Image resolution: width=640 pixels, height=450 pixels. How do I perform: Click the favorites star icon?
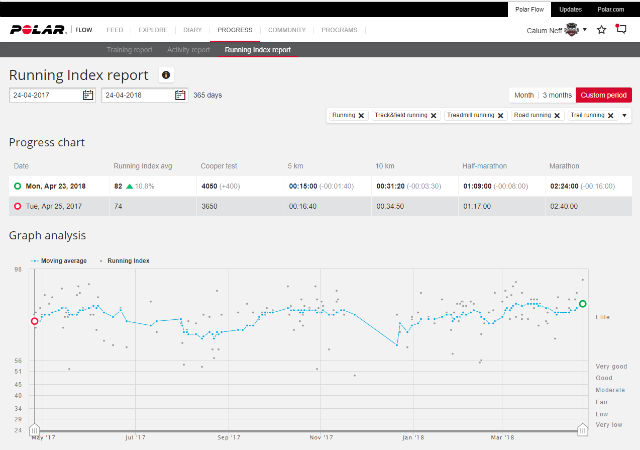click(x=601, y=30)
